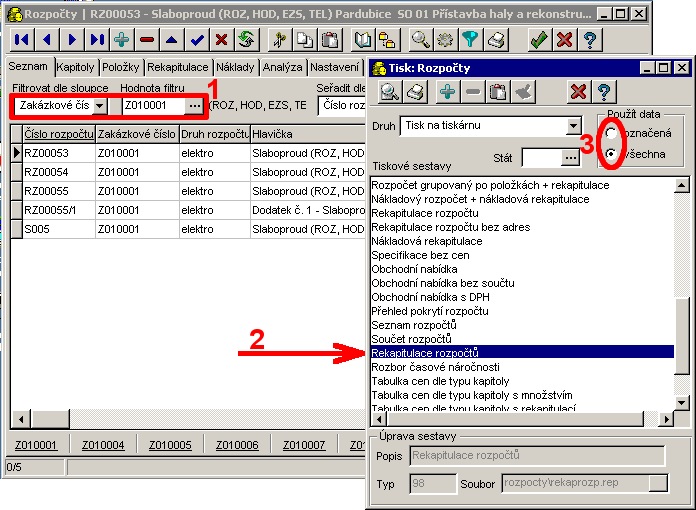The image size is (696, 510).
Task: Switch to the Kapitoly tab
Action: click(76, 67)
